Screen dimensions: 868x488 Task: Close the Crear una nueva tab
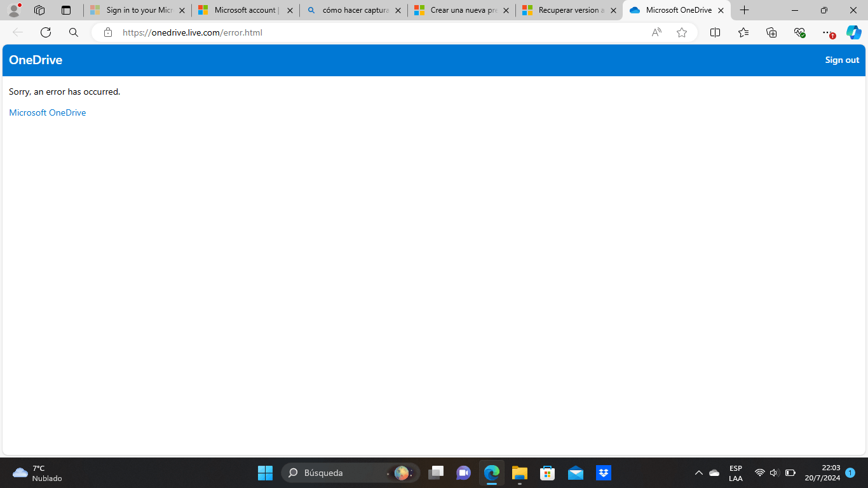[506, 10]
